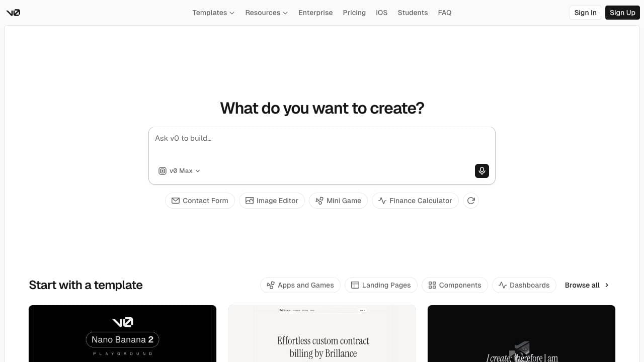Visit the Students page

click(413, 13)
